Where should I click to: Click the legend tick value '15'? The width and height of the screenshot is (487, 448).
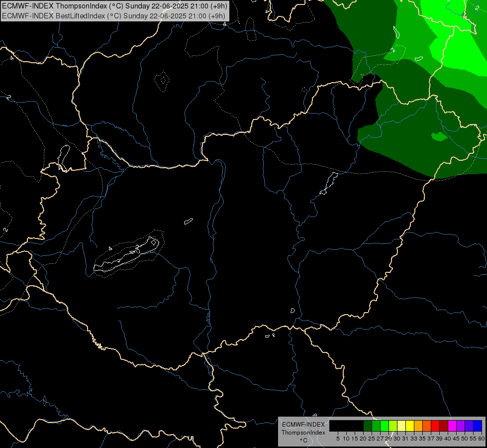click(355, 439)
